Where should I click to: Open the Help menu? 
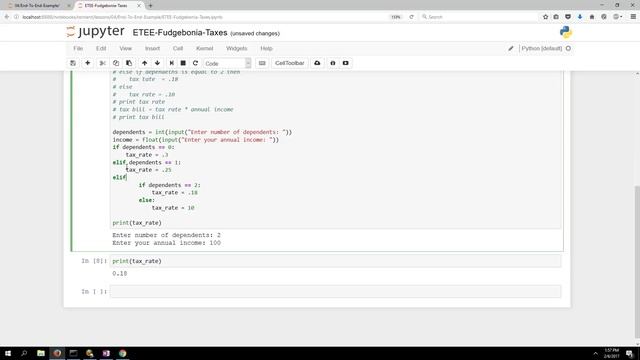tap(266, 48)
